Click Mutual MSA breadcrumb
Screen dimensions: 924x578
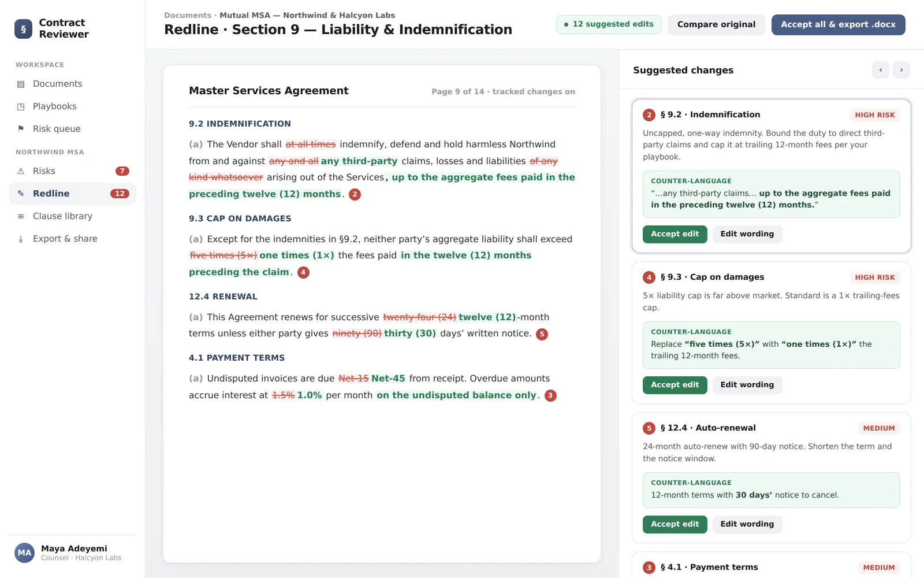tap(307, 15)
